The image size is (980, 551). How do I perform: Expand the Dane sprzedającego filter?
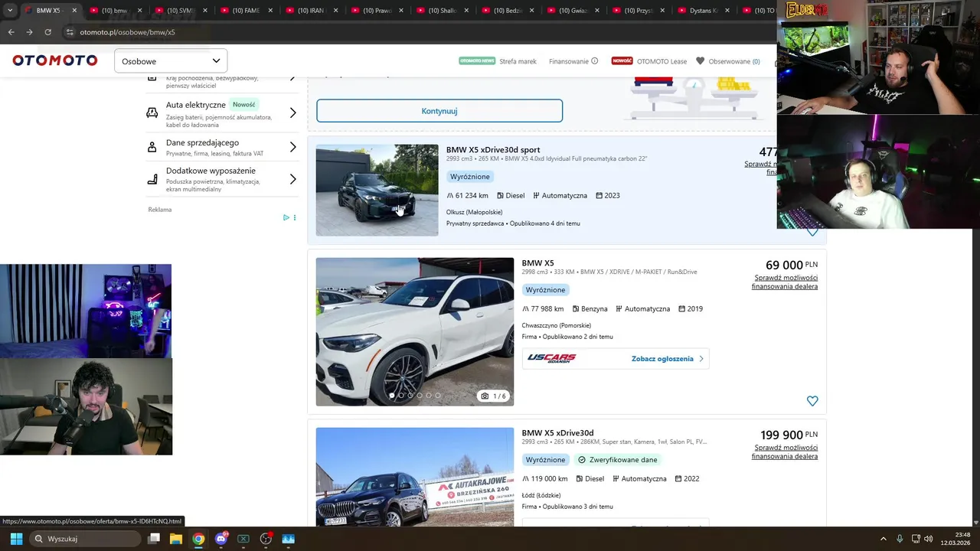(222, 147)
